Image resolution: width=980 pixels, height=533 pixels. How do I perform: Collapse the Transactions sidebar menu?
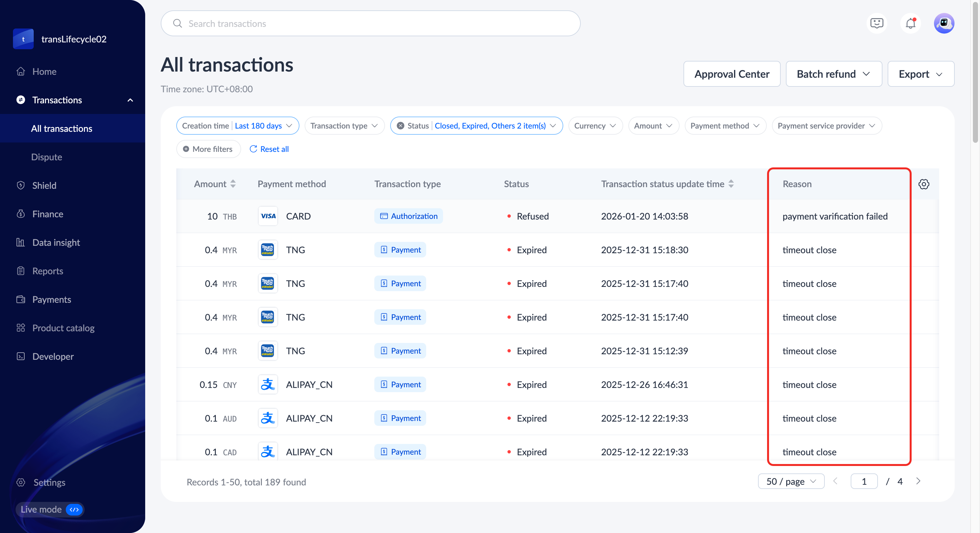pyautogui.click(x=130, y=100)
